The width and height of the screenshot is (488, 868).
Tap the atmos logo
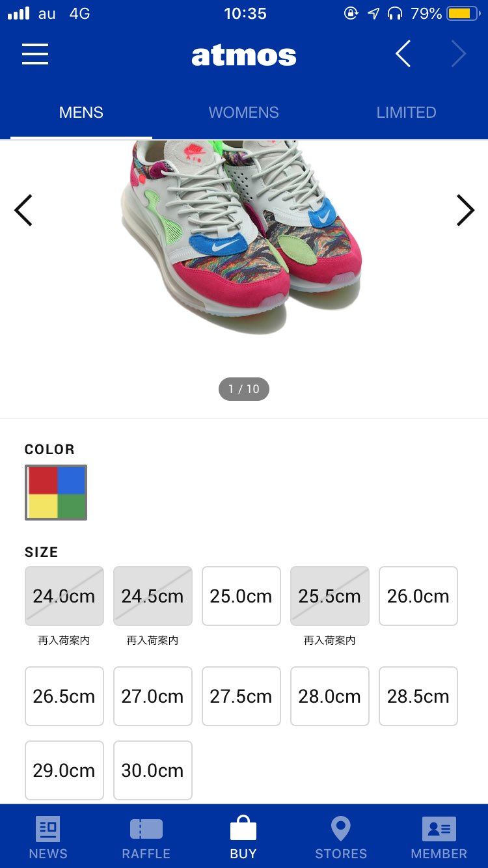244,56
